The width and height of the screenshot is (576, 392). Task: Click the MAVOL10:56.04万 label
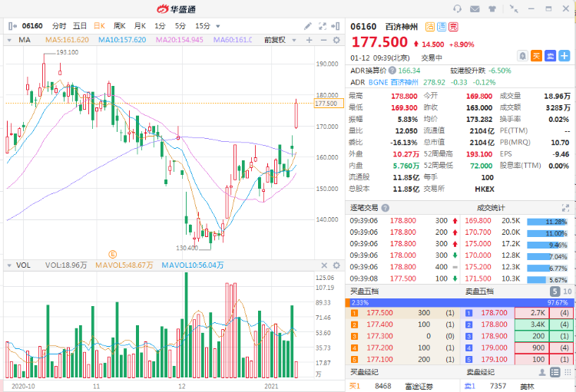[x=193, y=265]
